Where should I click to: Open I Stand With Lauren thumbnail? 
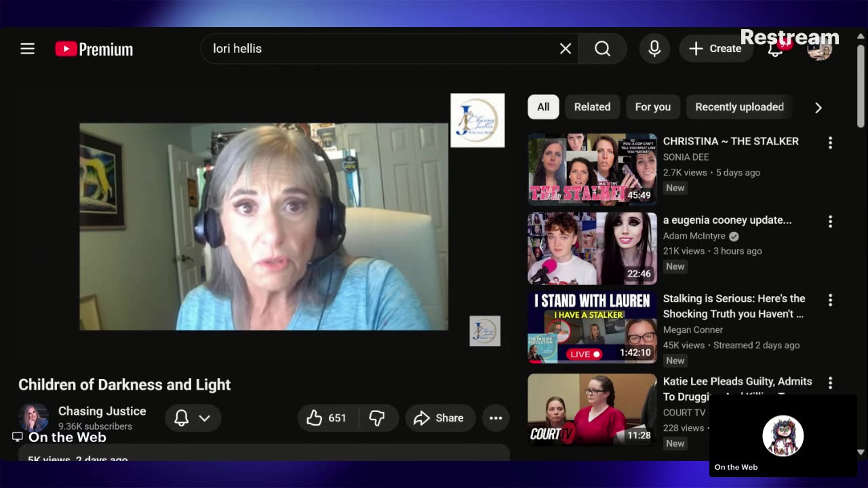[x=592, y=327]
